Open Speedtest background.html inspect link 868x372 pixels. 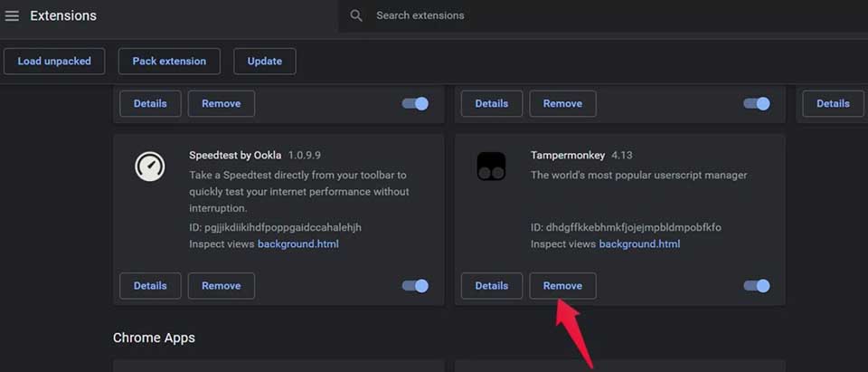(x=298, y=244)
